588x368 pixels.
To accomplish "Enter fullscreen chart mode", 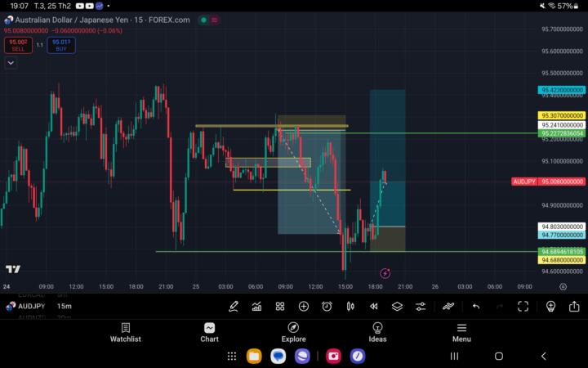I will (x=523, y=307).
